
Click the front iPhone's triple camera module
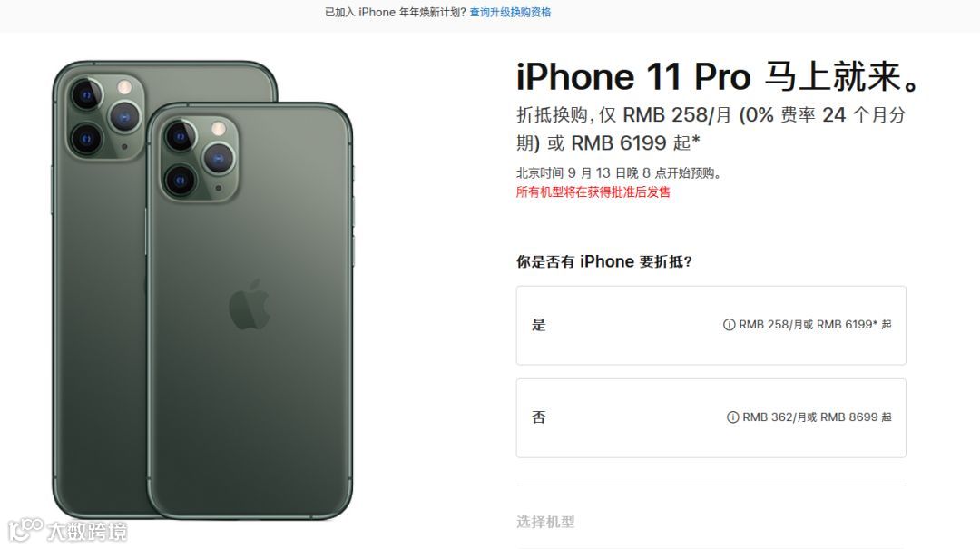coord(199,159)
